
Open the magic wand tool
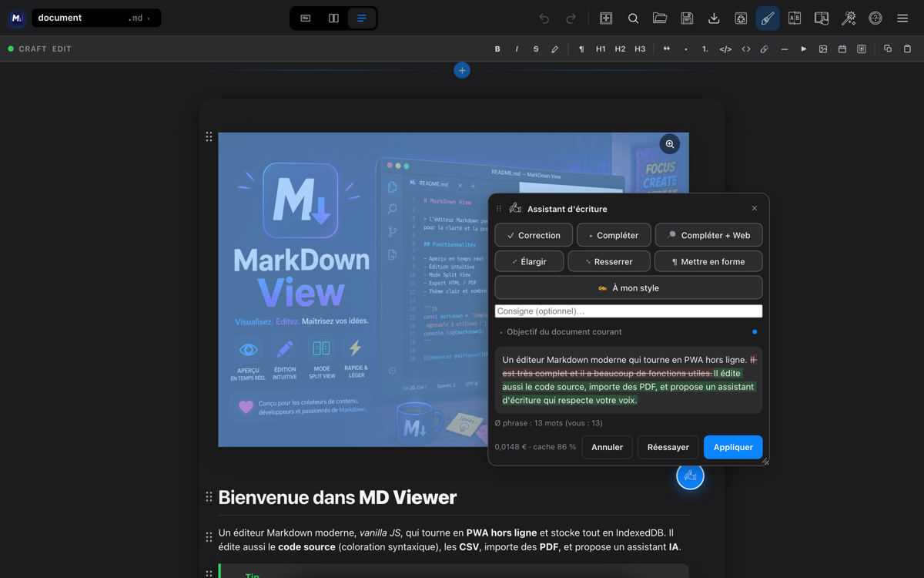849,18
